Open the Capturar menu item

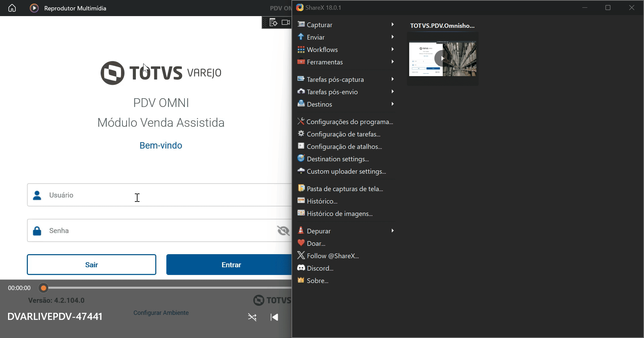coord(346,25)
